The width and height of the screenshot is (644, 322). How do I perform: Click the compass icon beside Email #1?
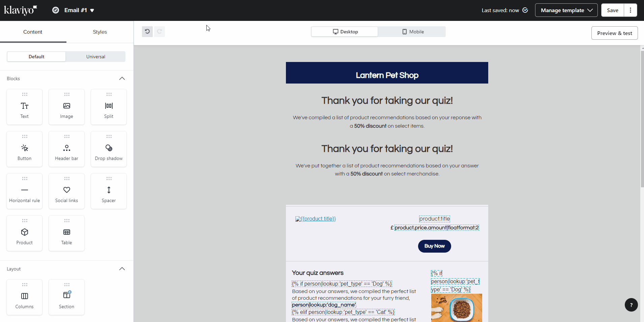(x=56, y=10)
